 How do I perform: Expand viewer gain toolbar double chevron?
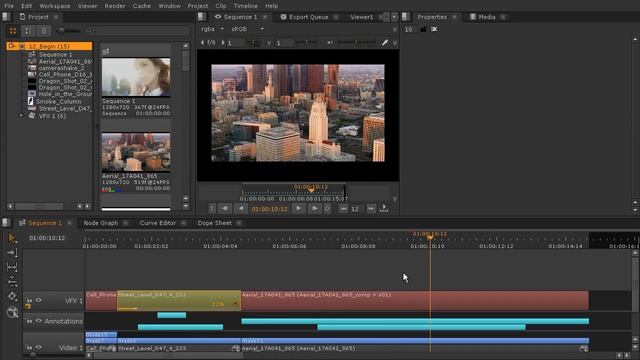(395, 43)
